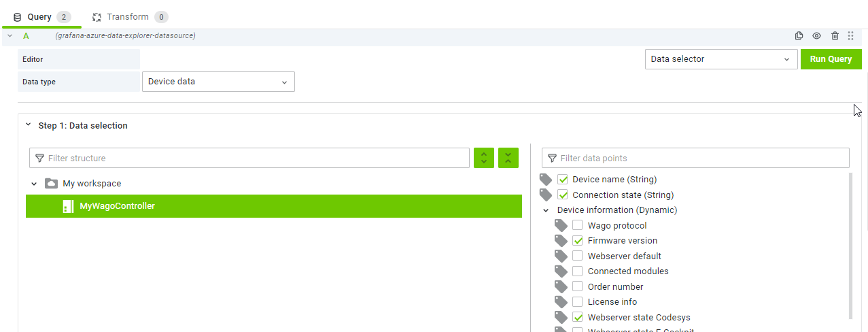Uncheck the Firmware version checkbox
This screenshot has width=868, height=332.
[x=577, y=241]
